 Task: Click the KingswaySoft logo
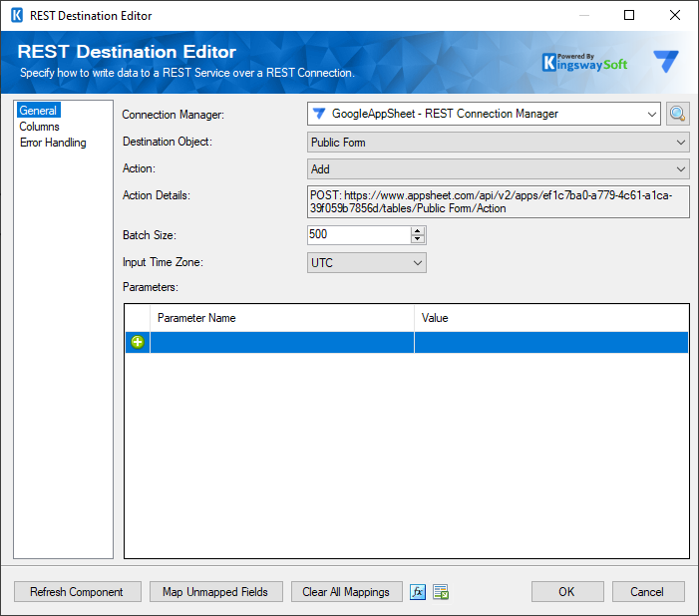point(584,62)
